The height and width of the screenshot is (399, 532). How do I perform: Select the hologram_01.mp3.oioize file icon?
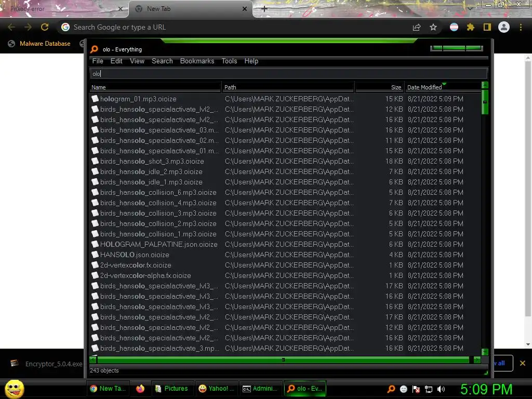tap(95, 99)
